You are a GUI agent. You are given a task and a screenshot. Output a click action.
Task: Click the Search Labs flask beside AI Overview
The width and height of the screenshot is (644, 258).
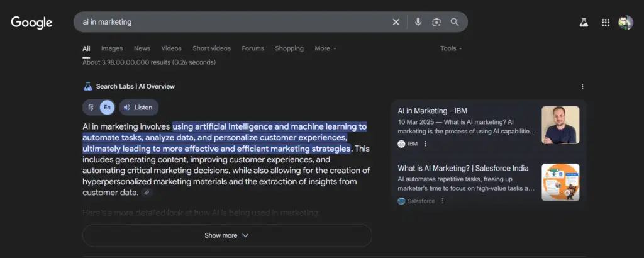click(87, 86)
